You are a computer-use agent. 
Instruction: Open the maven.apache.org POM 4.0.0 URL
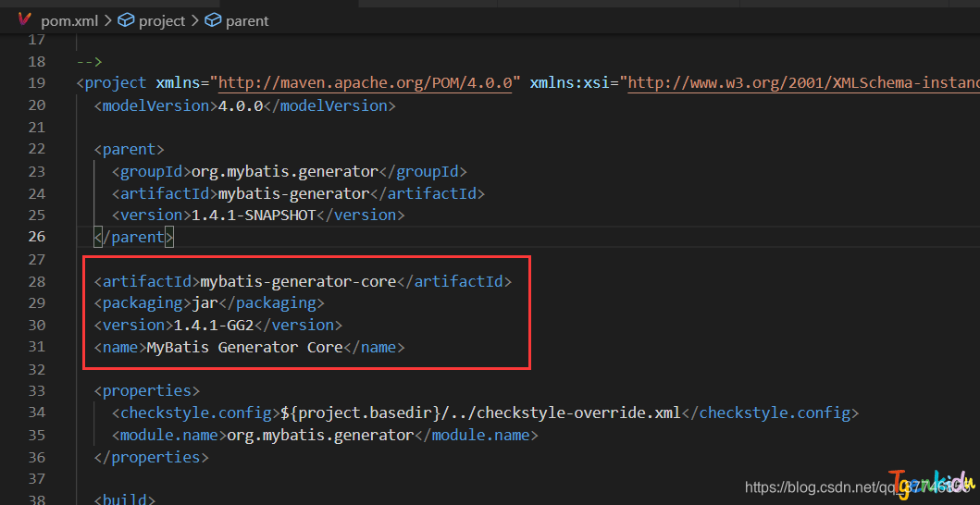point(365,83)
